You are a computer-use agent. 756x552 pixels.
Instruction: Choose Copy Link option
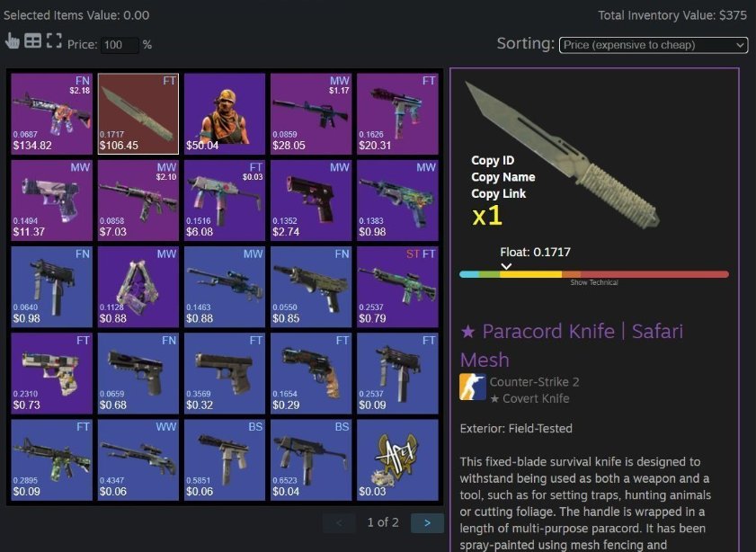499,193
